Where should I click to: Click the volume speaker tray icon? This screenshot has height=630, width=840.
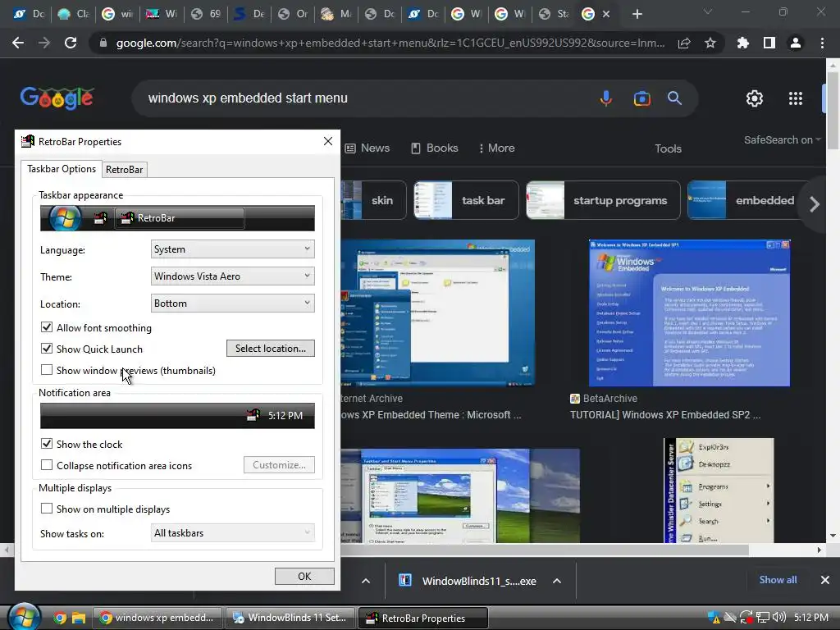pyautogui.click(x=779, y=618)
